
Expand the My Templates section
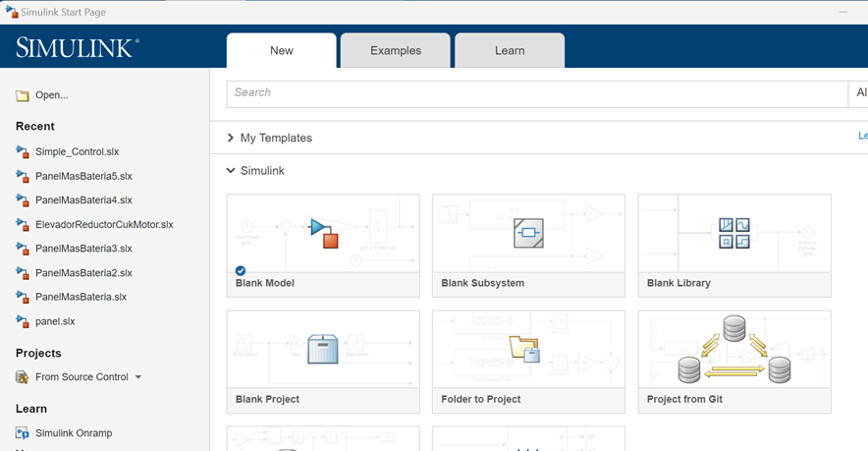click(x=231, y=139)
